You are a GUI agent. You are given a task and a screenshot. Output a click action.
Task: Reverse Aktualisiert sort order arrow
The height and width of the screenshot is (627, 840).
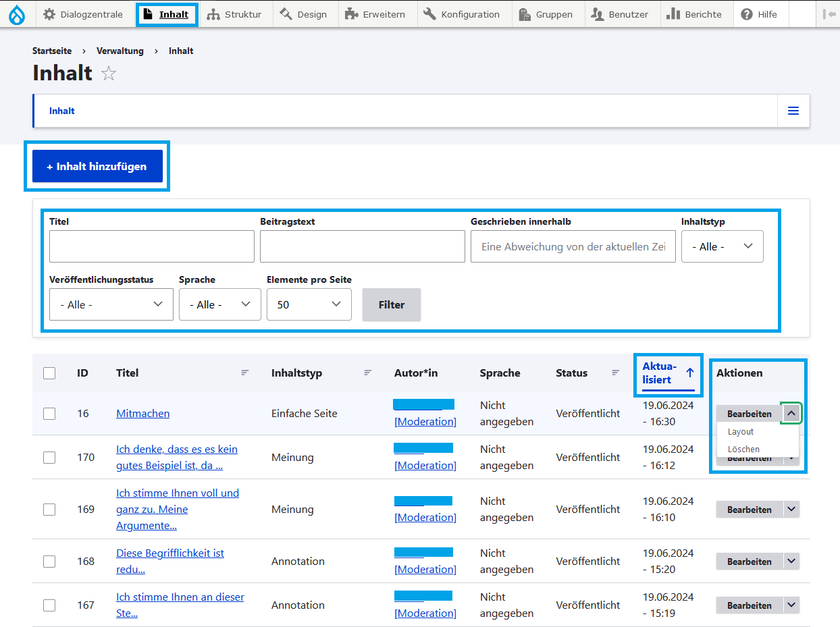tap(689, 373)
